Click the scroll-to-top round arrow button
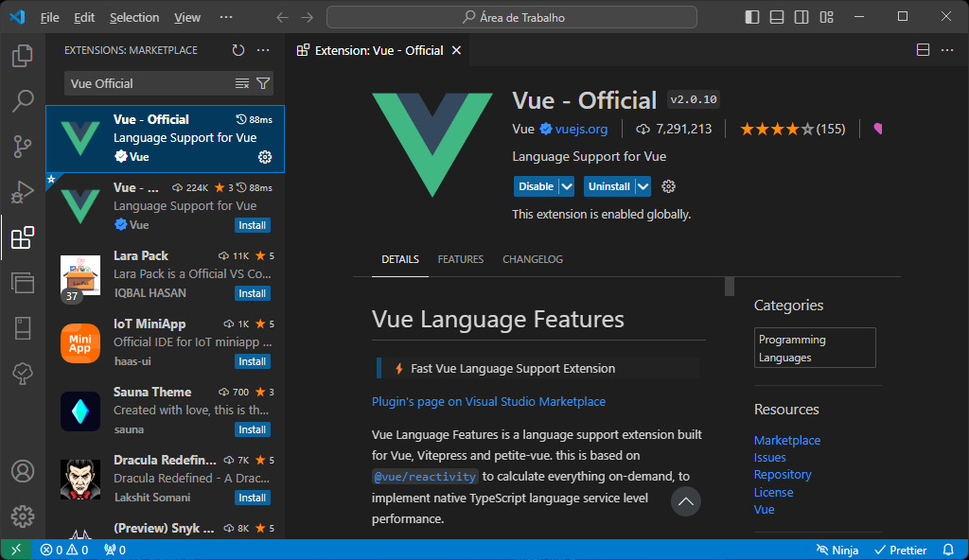The image size is (969, 560). click(685, 501)
